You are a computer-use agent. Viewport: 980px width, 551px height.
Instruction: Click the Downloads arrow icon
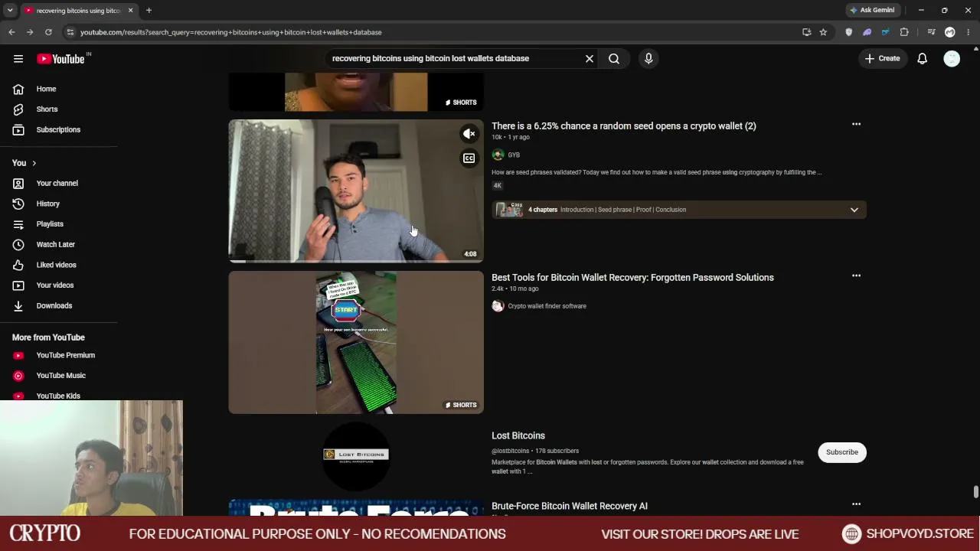(18, 305)
